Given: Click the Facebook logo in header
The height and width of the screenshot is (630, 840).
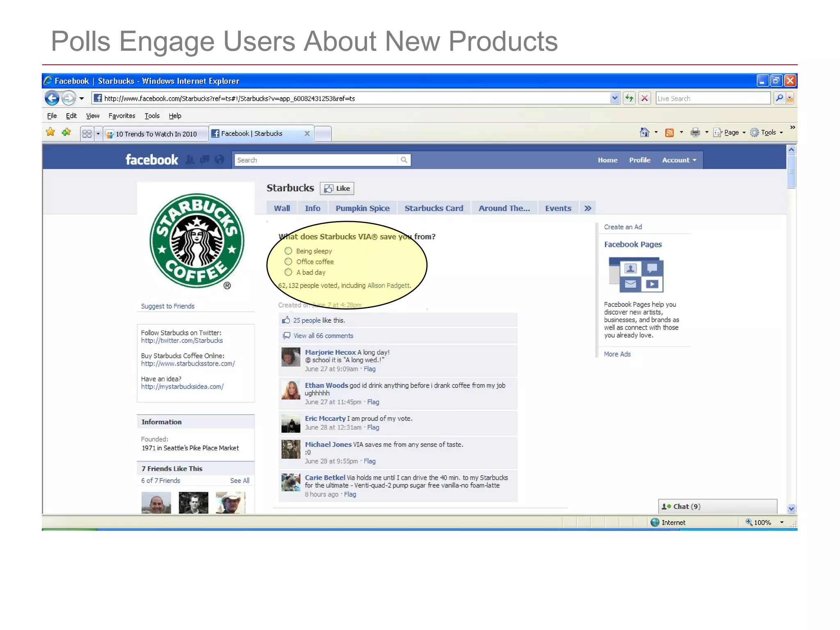Looking at the screenshot, I should pyautogui.click(x=152, y=160).
